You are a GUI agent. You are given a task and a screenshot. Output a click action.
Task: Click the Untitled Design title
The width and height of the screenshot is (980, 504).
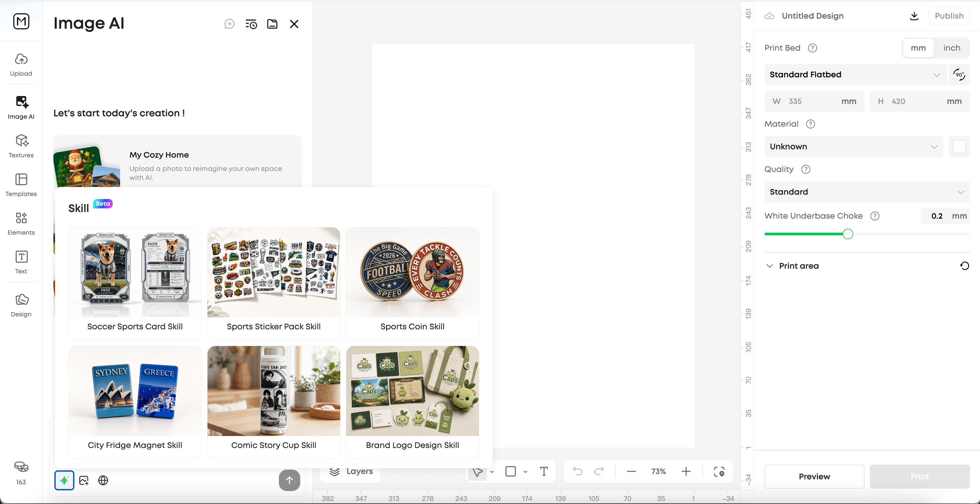coord(812,16)
